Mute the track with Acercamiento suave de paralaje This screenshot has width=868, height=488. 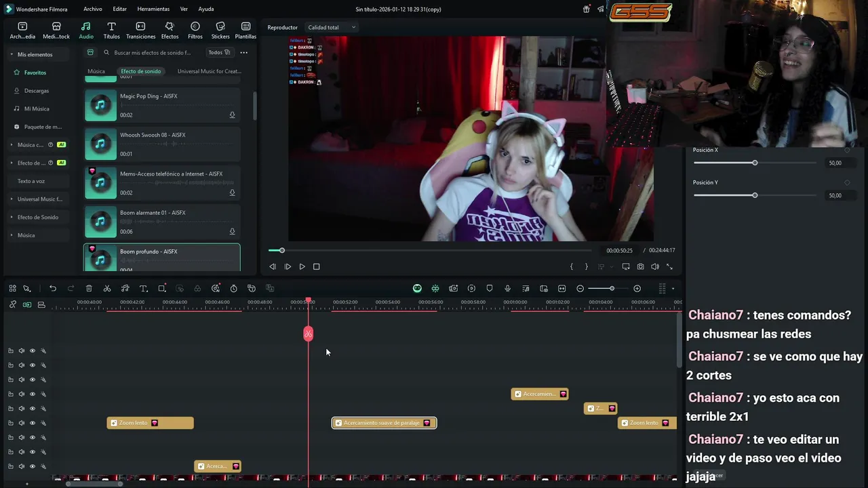pyautogui.click(x=21, y=423)
